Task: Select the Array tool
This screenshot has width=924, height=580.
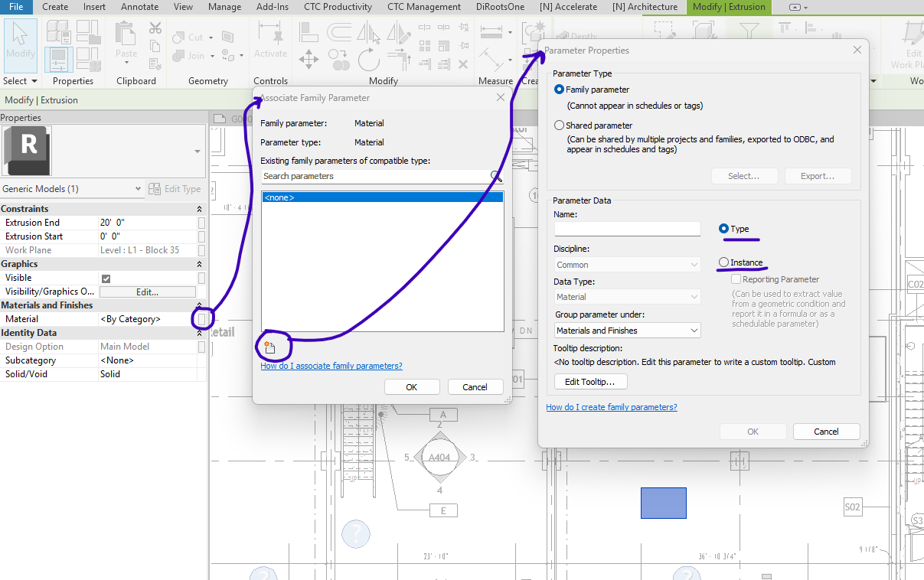Action: 425,46
